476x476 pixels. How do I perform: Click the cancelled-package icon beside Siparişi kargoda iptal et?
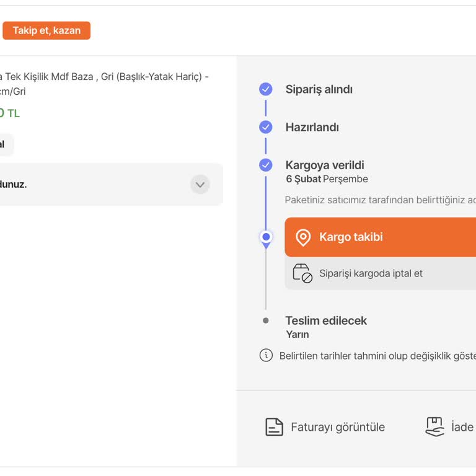302,273
